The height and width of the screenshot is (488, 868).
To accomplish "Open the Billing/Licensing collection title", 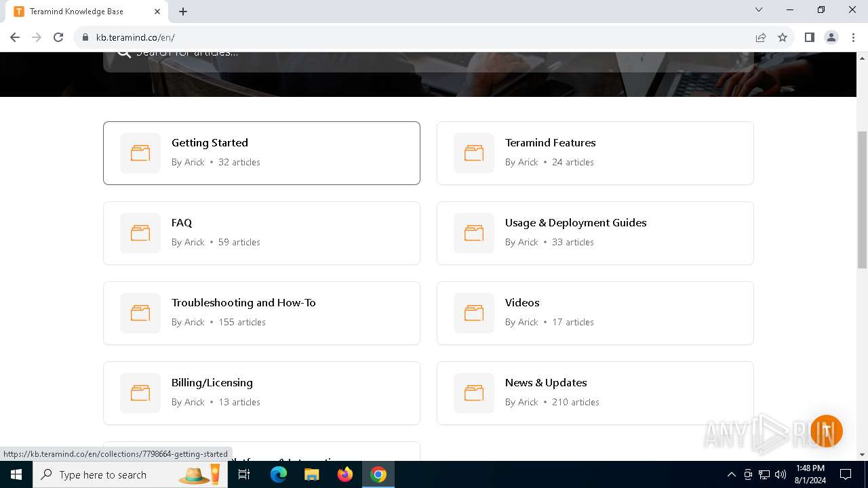I will tap(212, 382).
